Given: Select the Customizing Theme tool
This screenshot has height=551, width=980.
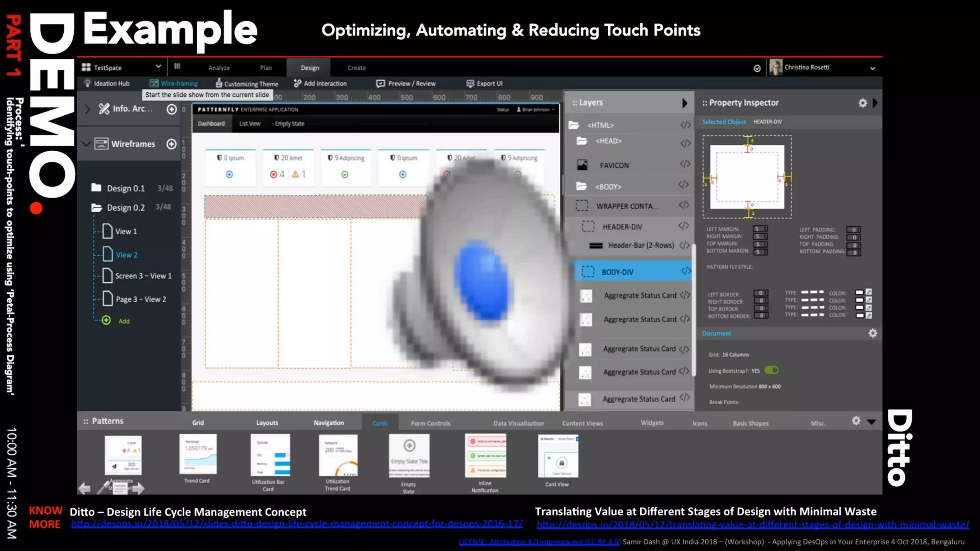Looking at the screenshot, I should (246, 83).
